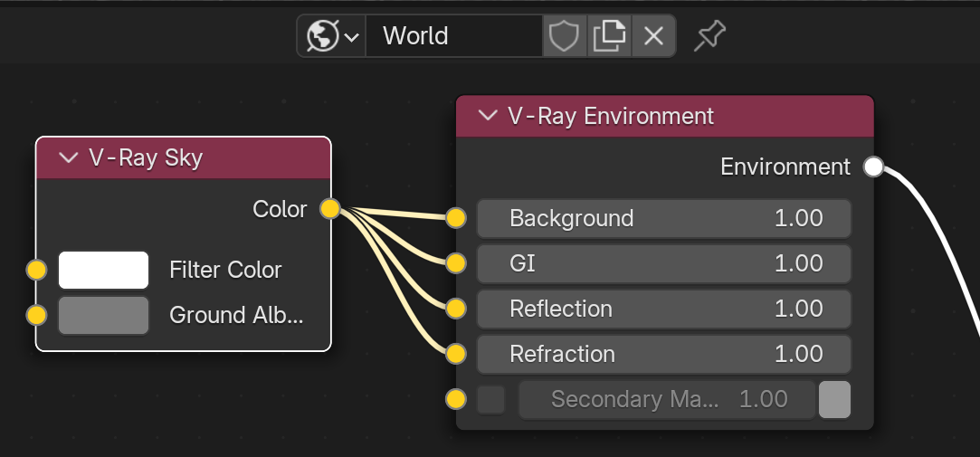The width and height of the screenshot is (980, 457).
Task: Collapse the V-Ray Sky node
Action: coord(68,158)
